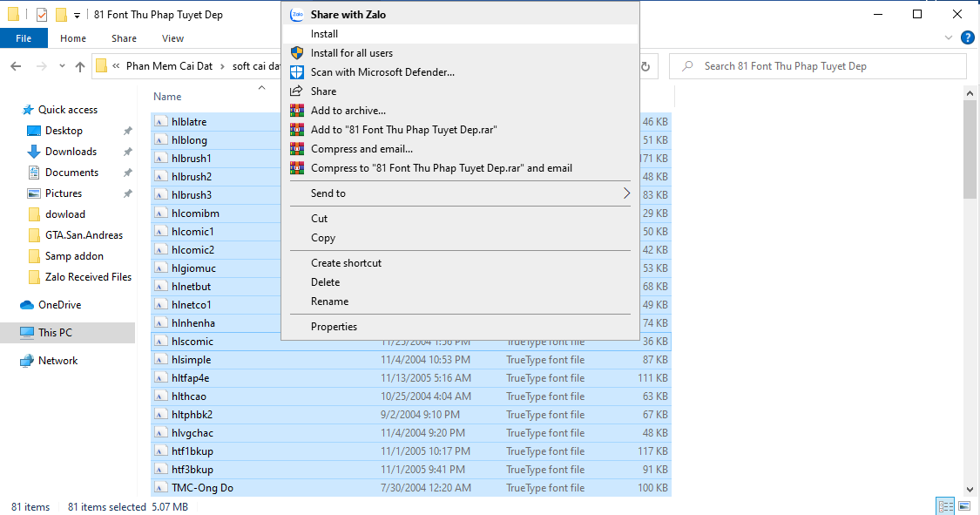The height and width of the screenshot is (515, 980).
Task: Navigate back with the Back arrow
Action: (x=16, y=66)
